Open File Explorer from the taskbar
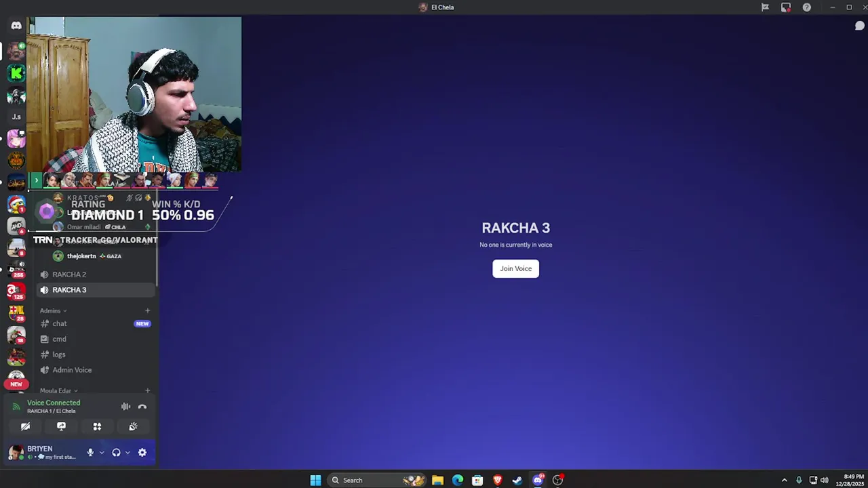Screen dimensions: 868x488 pos(437,480)
